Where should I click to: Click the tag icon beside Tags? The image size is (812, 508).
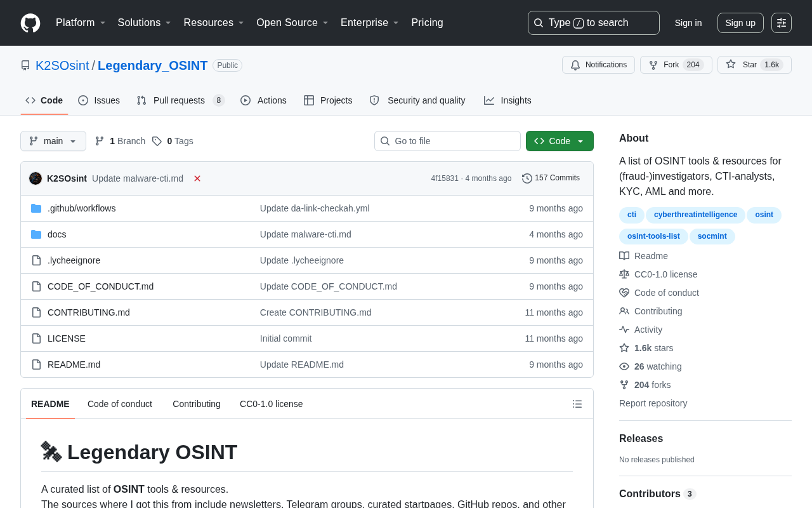tap(157, 141)
